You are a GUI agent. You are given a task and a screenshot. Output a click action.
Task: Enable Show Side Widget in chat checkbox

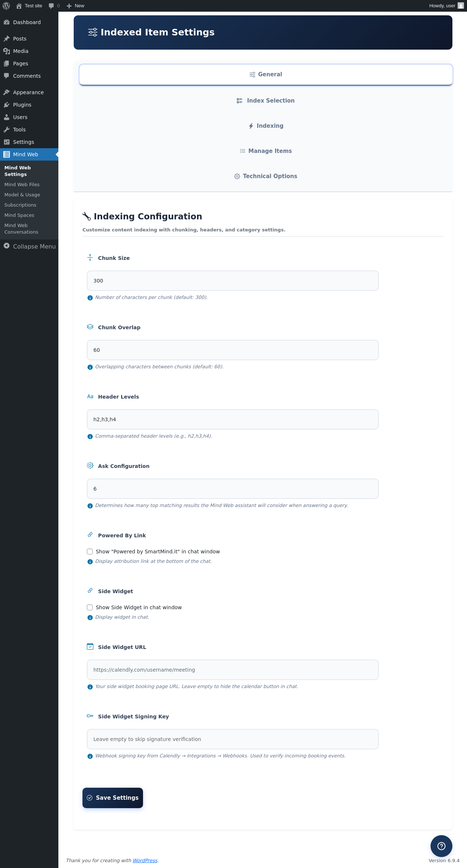[x=90, y=607]
